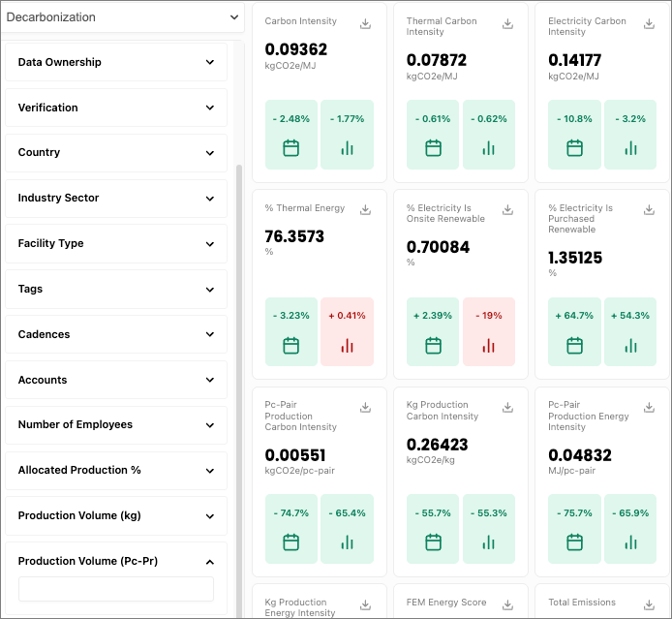The width and height of the screenshot is (672, 619).
Task: Click the 76.3573 Thermal Energy value
Action: pos(294,236)
